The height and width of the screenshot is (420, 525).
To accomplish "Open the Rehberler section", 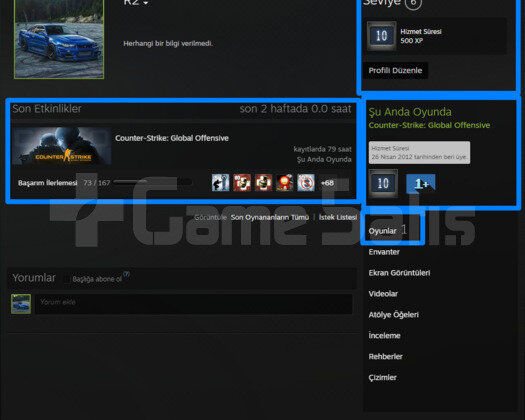I will 385,357.
